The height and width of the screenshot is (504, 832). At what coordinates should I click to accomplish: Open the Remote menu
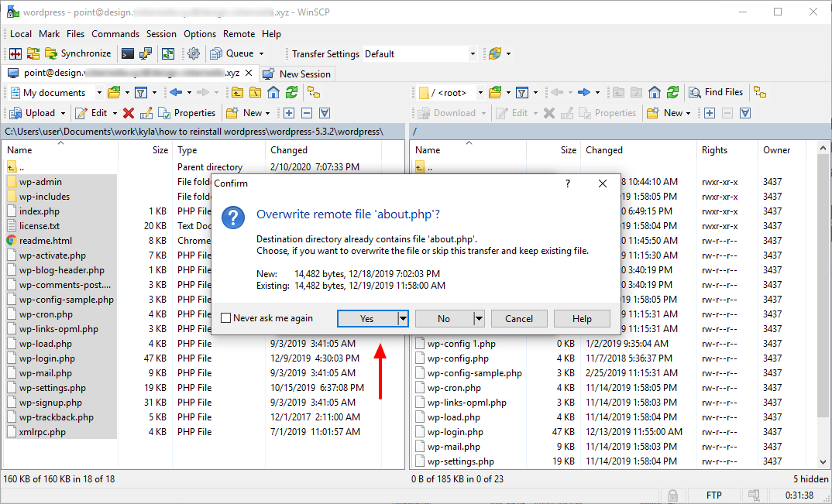(239, 34)
